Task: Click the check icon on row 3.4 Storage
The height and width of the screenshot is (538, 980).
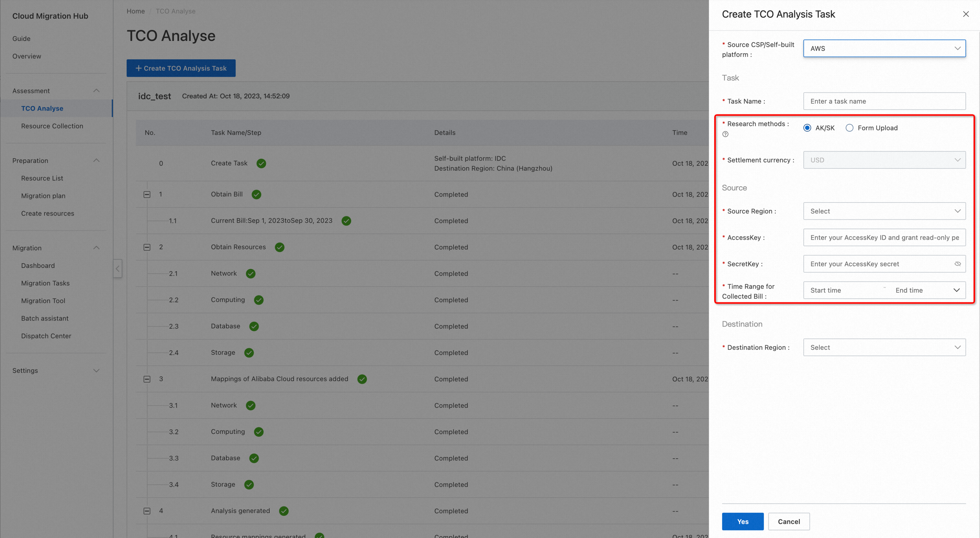Action: click(249, 485)
